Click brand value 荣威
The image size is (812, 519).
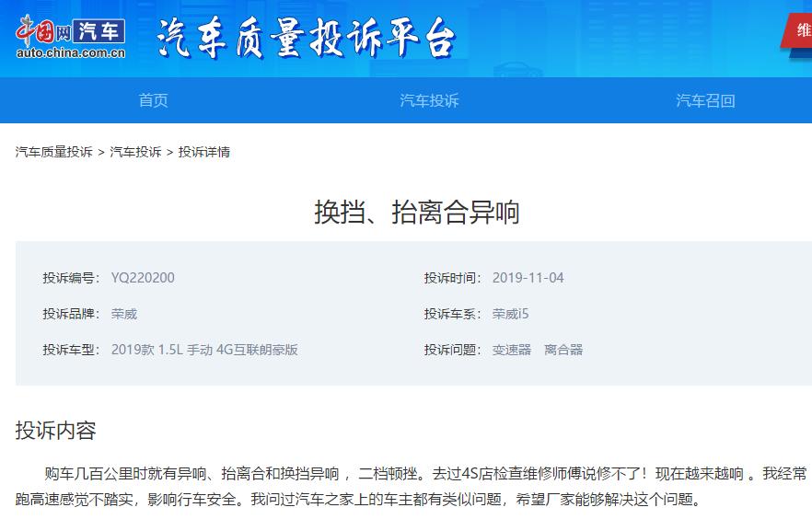click(x=123, y=314)
